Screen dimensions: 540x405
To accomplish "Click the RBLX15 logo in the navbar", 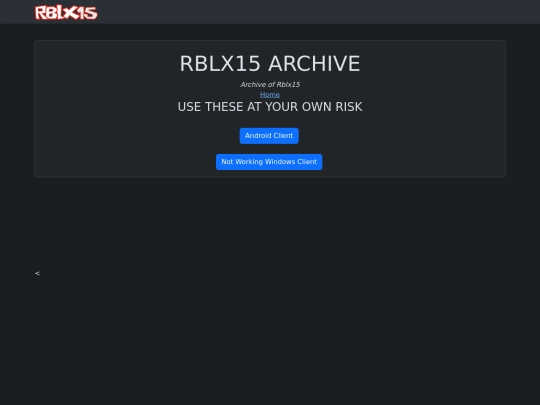I will [x=66, y=13].
